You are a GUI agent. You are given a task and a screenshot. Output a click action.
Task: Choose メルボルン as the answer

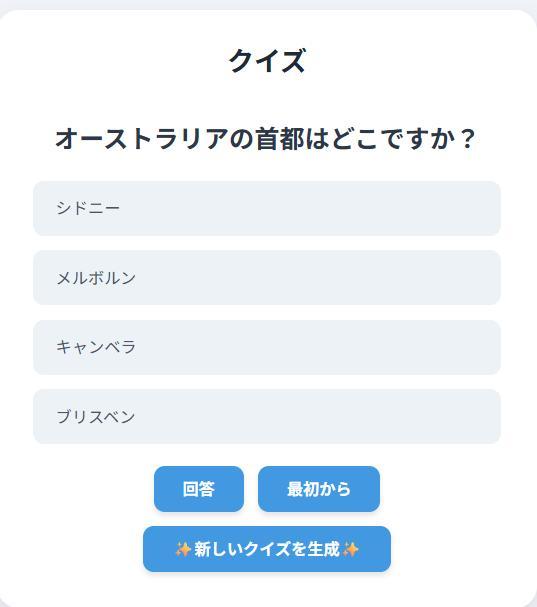(267, 278)
